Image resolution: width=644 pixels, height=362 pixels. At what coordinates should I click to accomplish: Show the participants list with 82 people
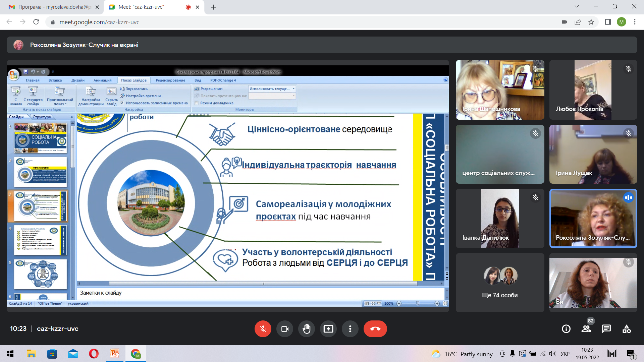[x=586, y=329]
